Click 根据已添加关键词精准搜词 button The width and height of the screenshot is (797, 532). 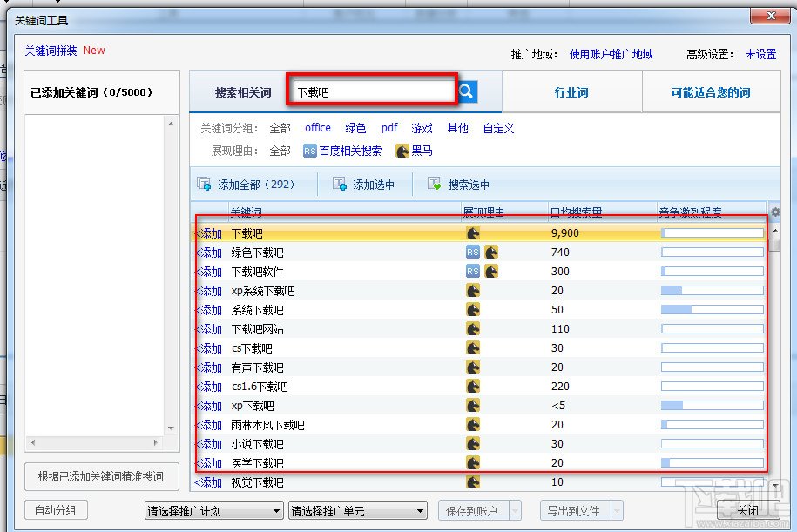pyautogui.click(x=102, y=476)
